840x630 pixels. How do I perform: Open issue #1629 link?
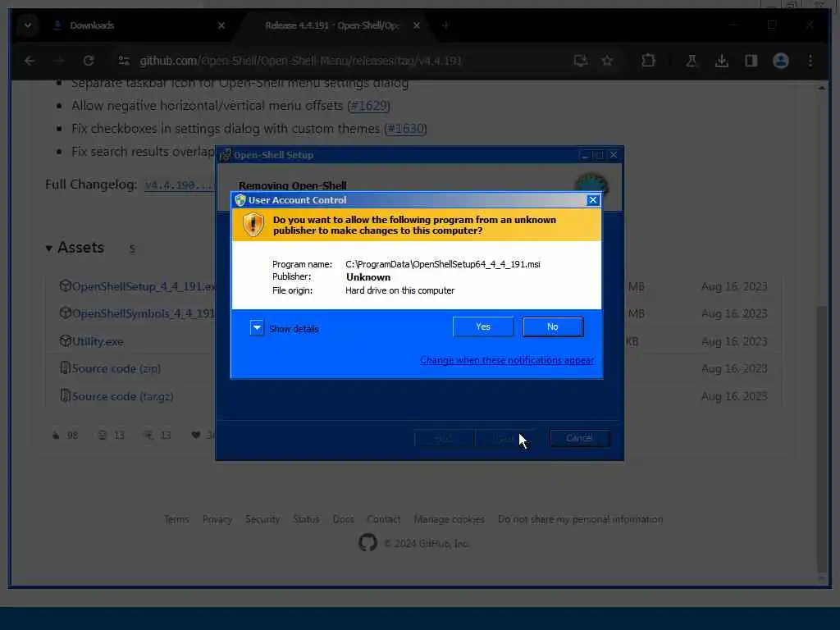[x=368, y=106]
